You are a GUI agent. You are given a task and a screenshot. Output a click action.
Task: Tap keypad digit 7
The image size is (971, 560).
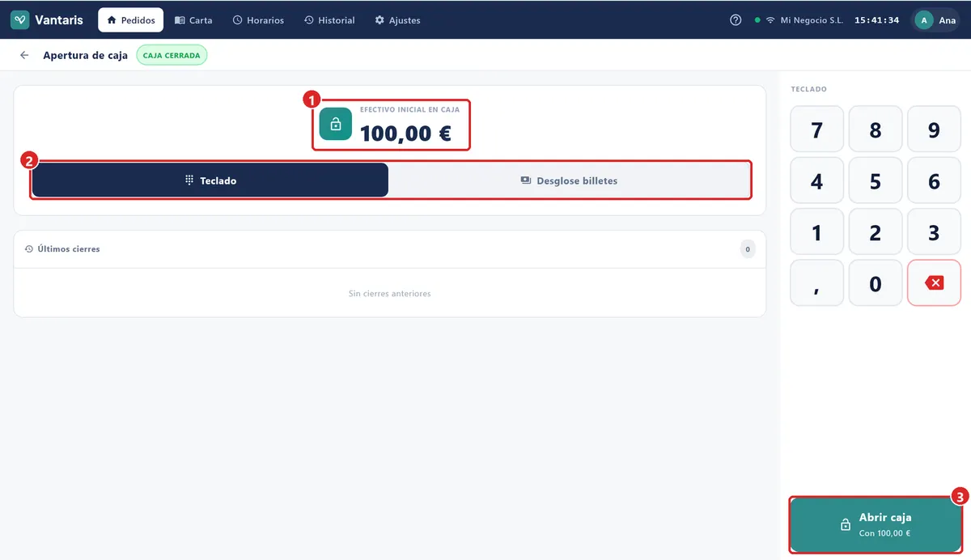tap(816, 129)
